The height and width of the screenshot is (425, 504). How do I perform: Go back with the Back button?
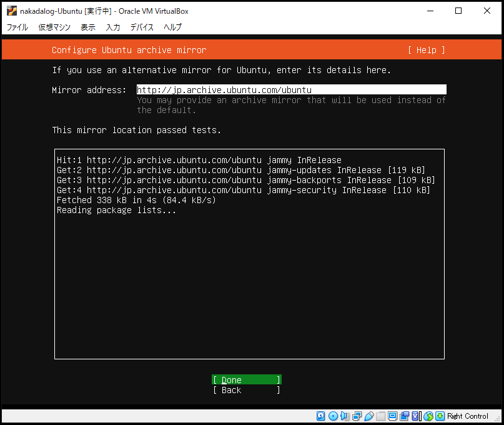(246, 390)
